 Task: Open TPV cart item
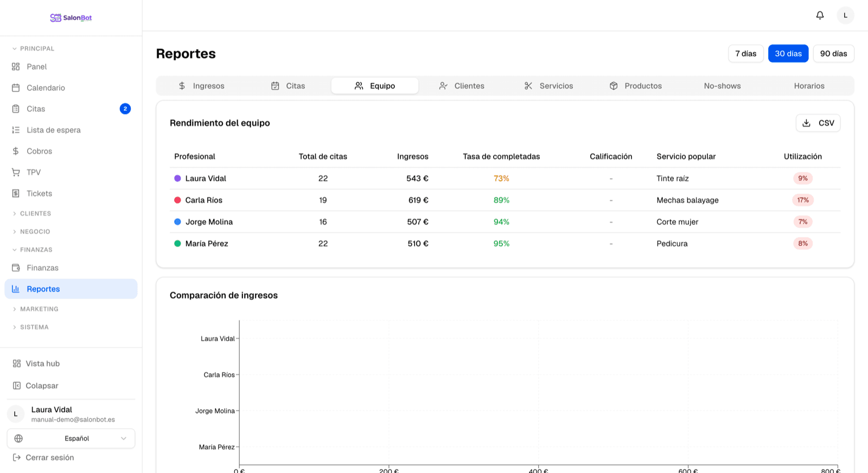[71, 173]
